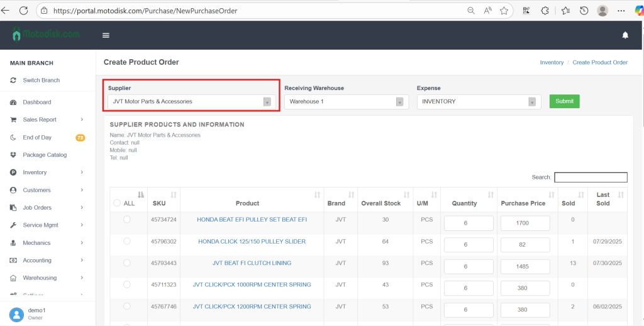The width and height of the screenshot is (644, 326).
Task: Select row for JVT Beat FI Clutch Lining
Action: pyautogui.click(x=127, y=263)
